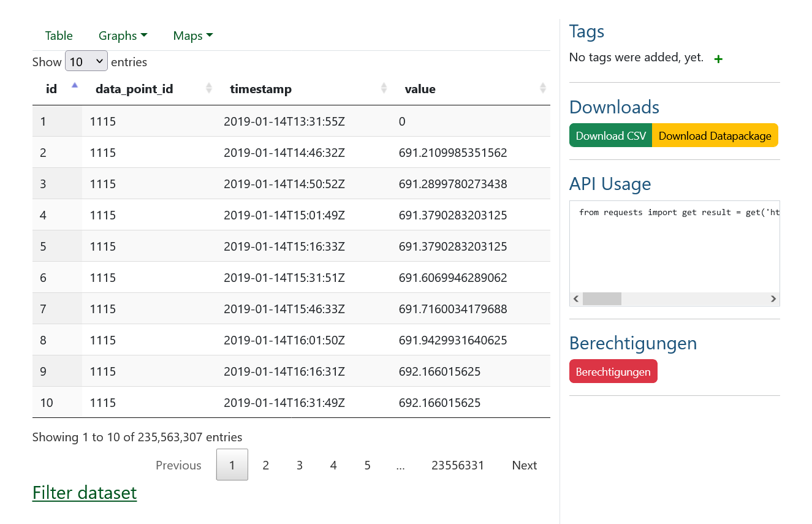Click the pagination ellipsis
812x524 pixels.
401,465
